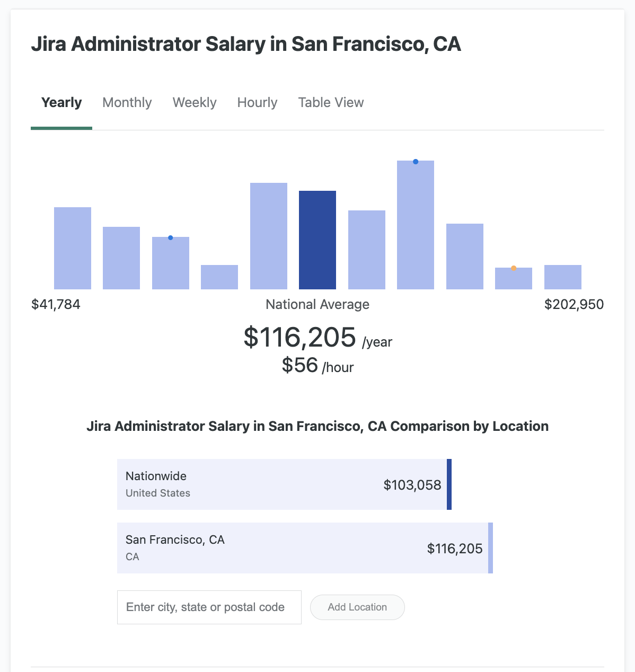Switch to the Weekly salary tab
The image size is (635, 672).
[x=194, y=102]
